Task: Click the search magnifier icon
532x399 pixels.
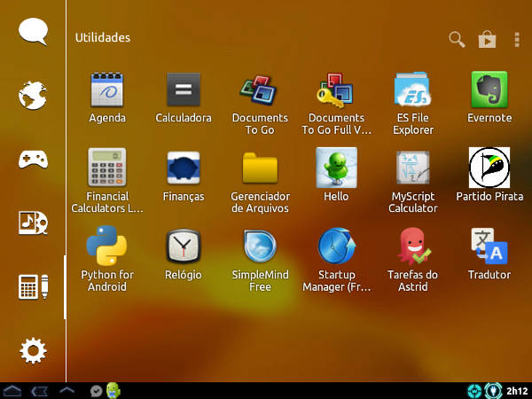Action: coord(457,39)
